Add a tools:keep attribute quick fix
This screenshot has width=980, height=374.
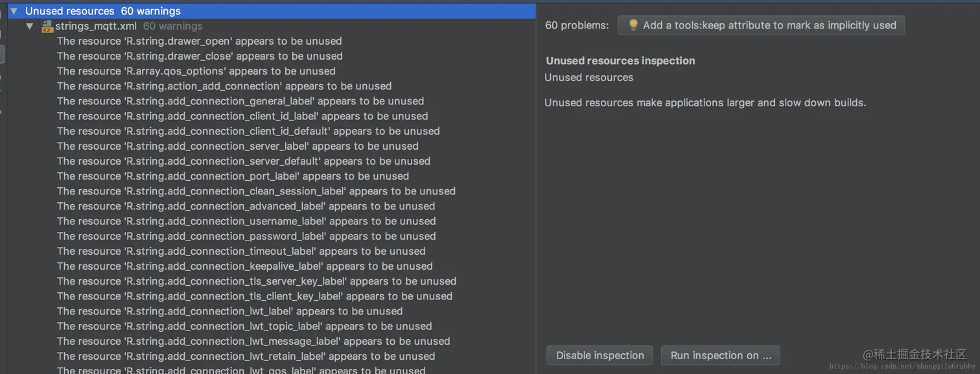coord(769,25)
